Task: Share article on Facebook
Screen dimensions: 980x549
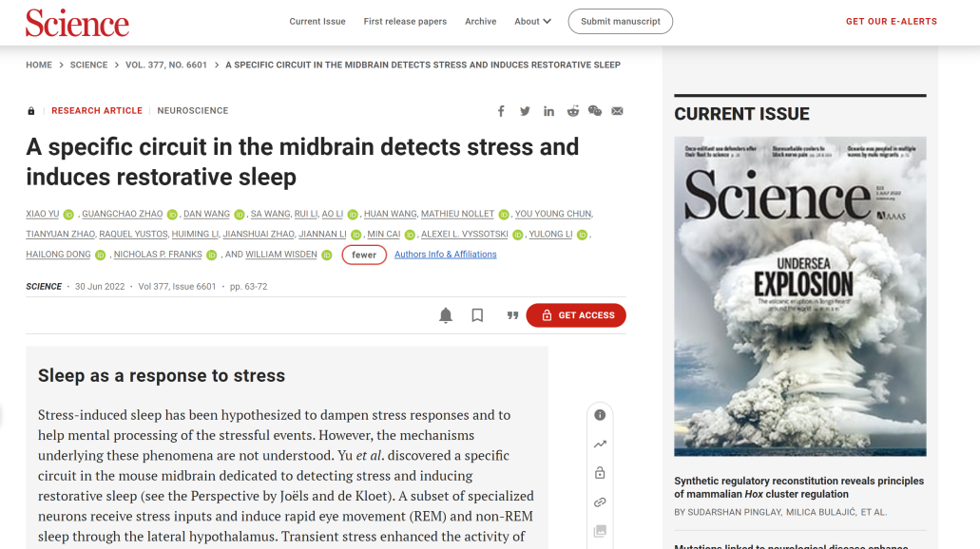Action: 501,111
